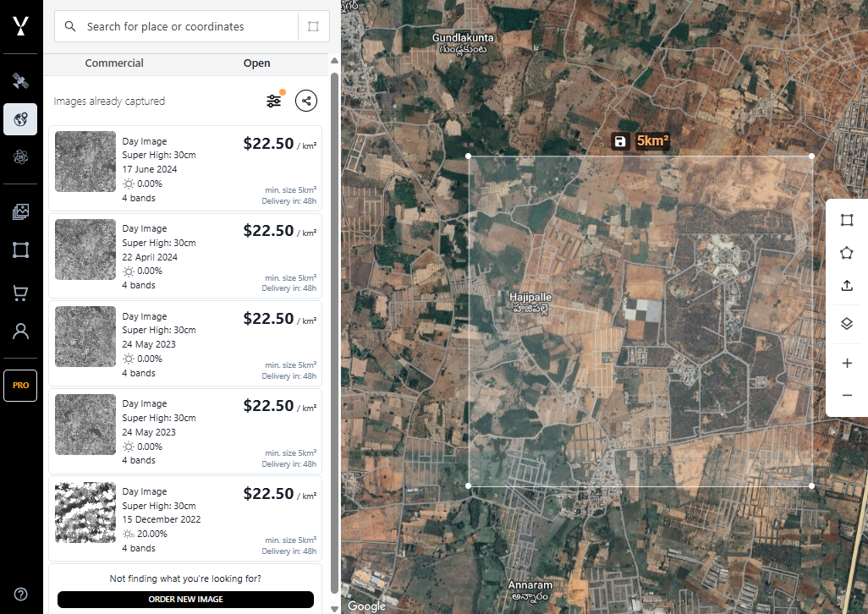Viewport: 868px width, 614px height.
Task: Share the captured images list
Action: (306, 101)
